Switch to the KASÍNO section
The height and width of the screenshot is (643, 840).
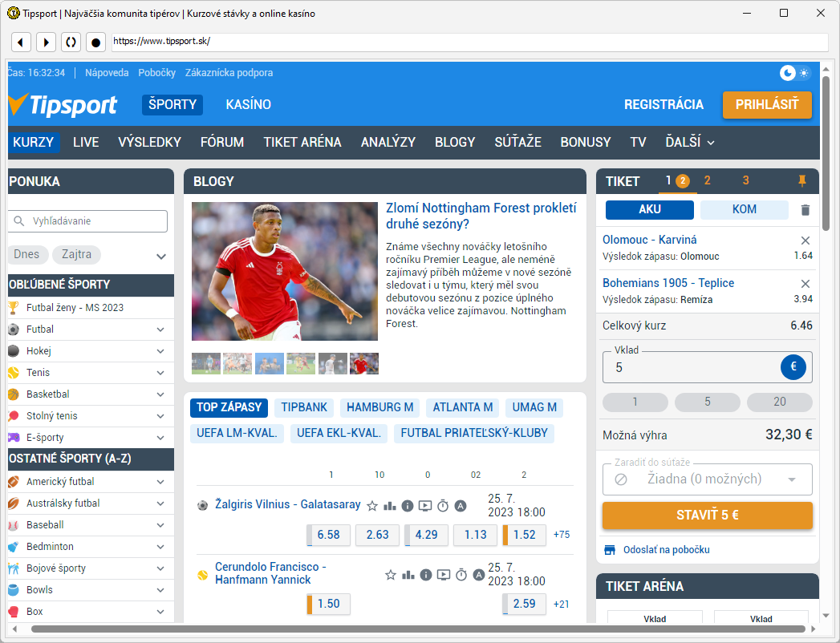point(249,104)
